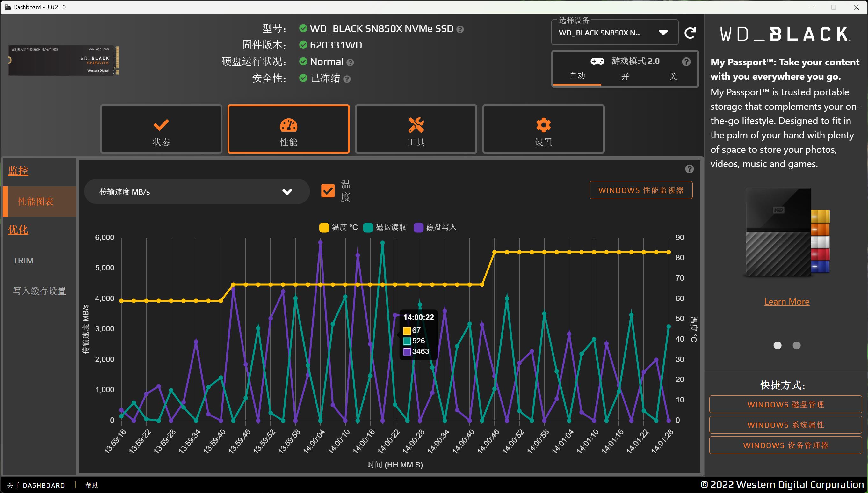Select 性能图表 in the sidebar
This screenshot has width=868, height=493.
tap(35, 201)
